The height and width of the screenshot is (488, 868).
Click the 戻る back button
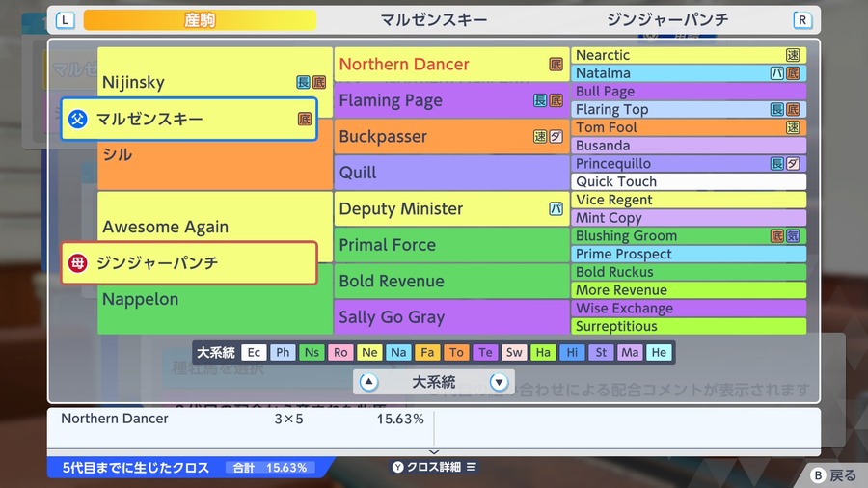click(834, 475)
